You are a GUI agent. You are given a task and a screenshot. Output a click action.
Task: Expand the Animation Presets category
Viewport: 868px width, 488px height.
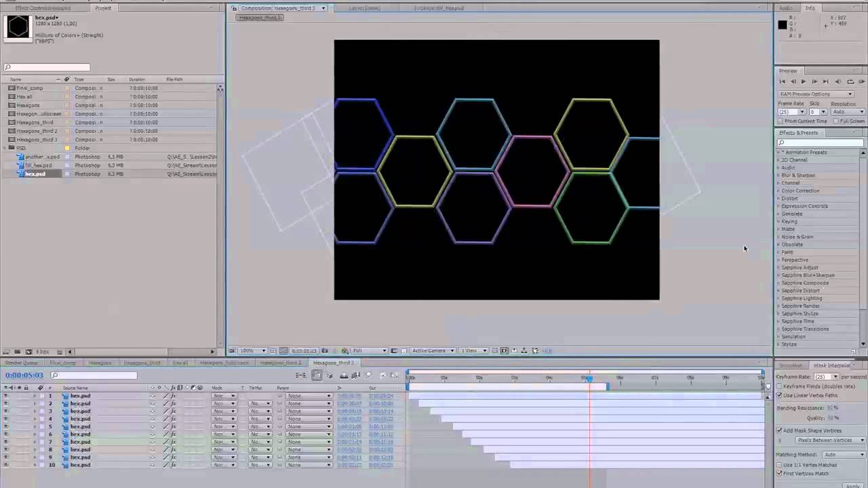[779, 152]
